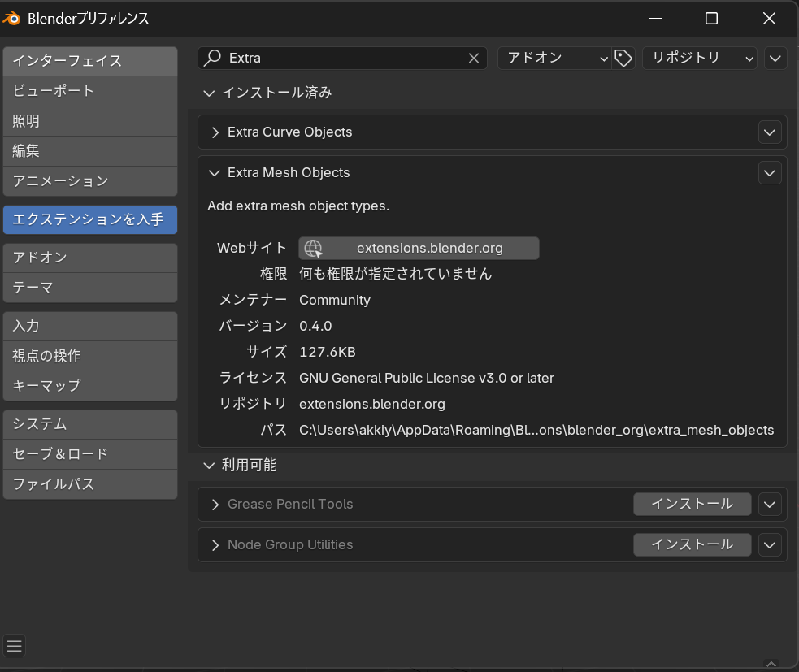Collapse the 利用可能 section
Screen dimensions: 799x672
click(x=208, y=465)
